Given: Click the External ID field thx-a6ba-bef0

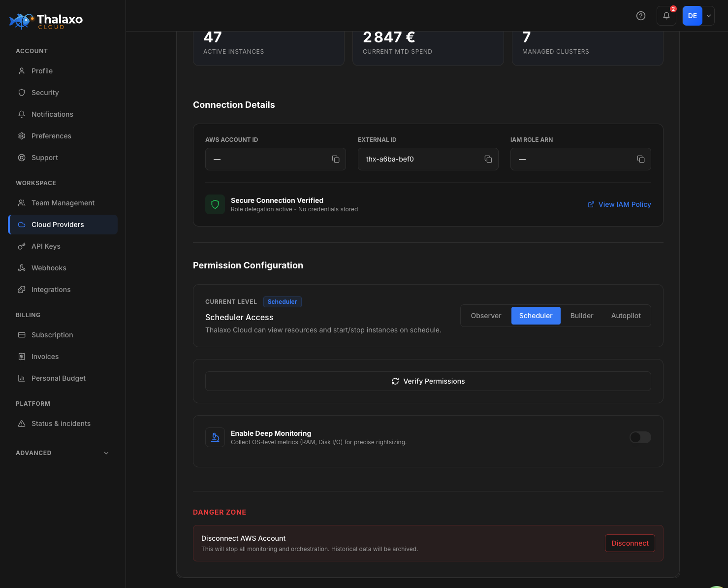Looking at the screenshot, I should click(x=428, y=159).
